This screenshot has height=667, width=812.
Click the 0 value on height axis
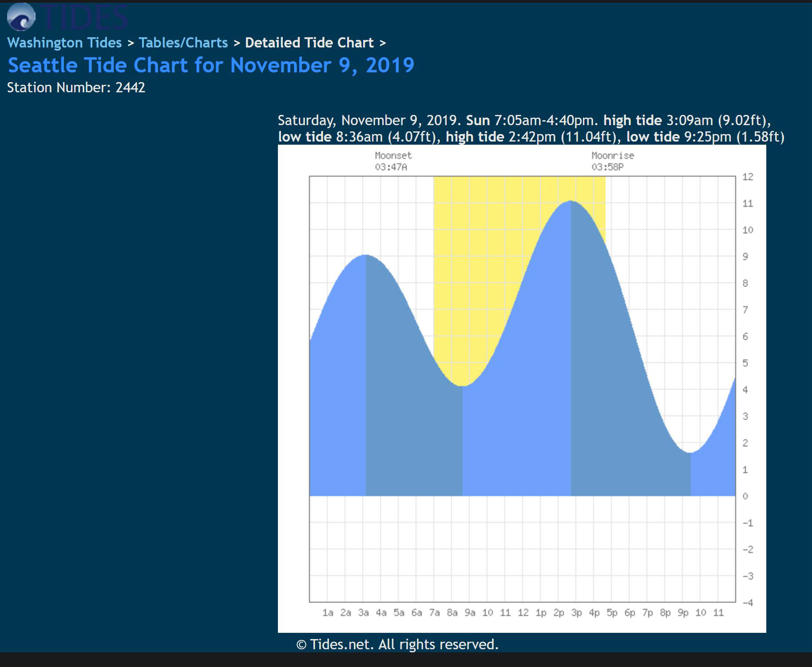pos(745,496)
